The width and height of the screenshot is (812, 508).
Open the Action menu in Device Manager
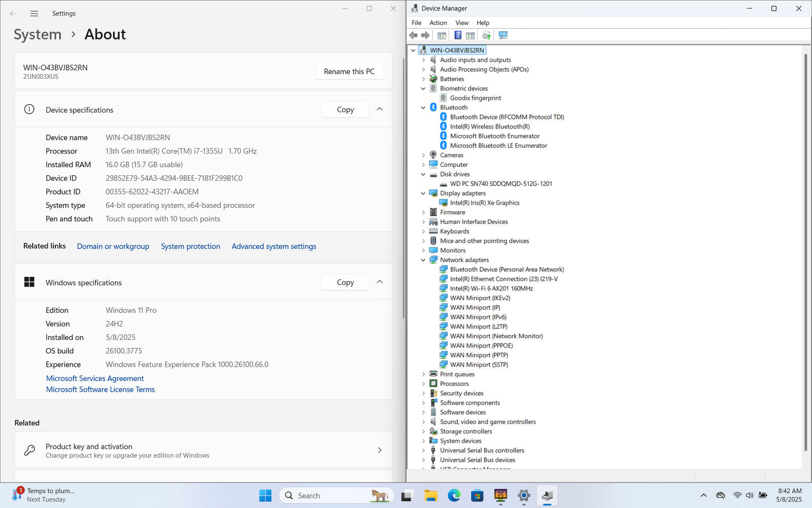(x=438, y=23)
